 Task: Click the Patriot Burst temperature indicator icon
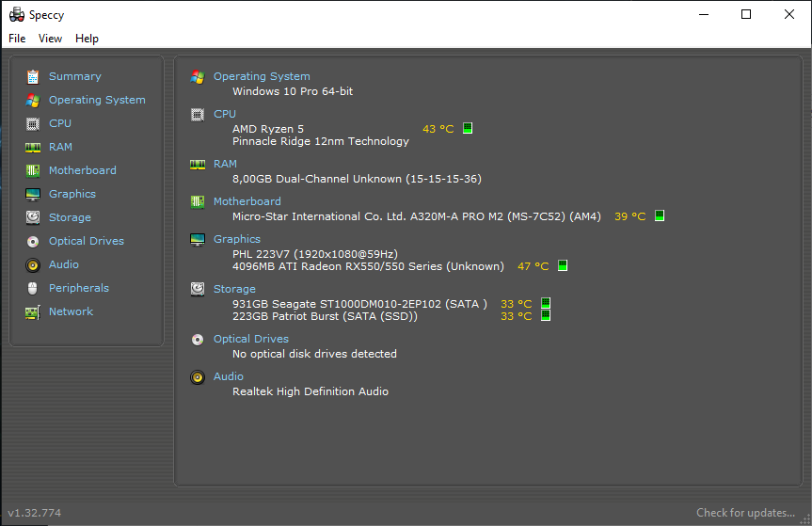click(x=546, y=315)
